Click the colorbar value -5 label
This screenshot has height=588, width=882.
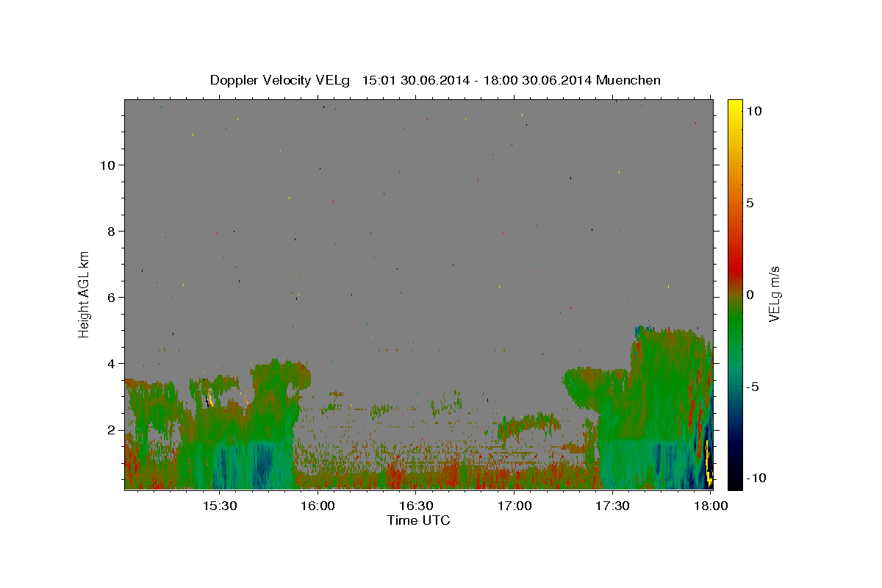click(752, 387)
